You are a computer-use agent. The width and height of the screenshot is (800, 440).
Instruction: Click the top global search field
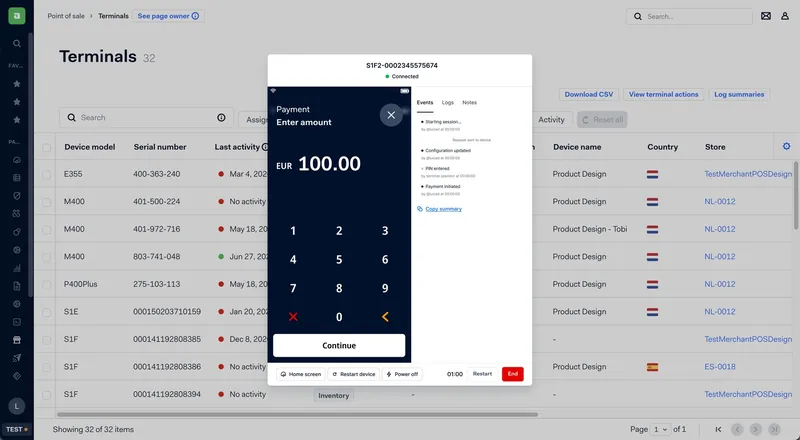pyautogui.click(x=689, y=16)
